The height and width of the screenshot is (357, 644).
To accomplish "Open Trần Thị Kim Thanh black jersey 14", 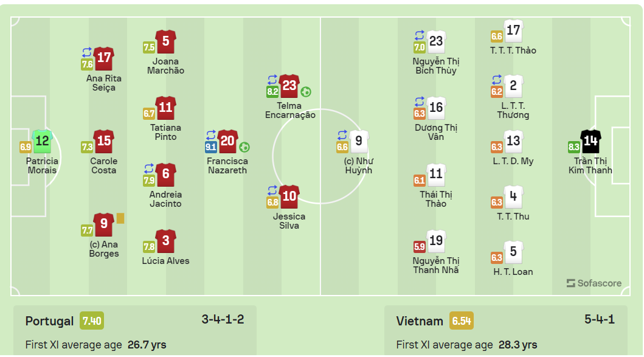I will coord(590,141).
